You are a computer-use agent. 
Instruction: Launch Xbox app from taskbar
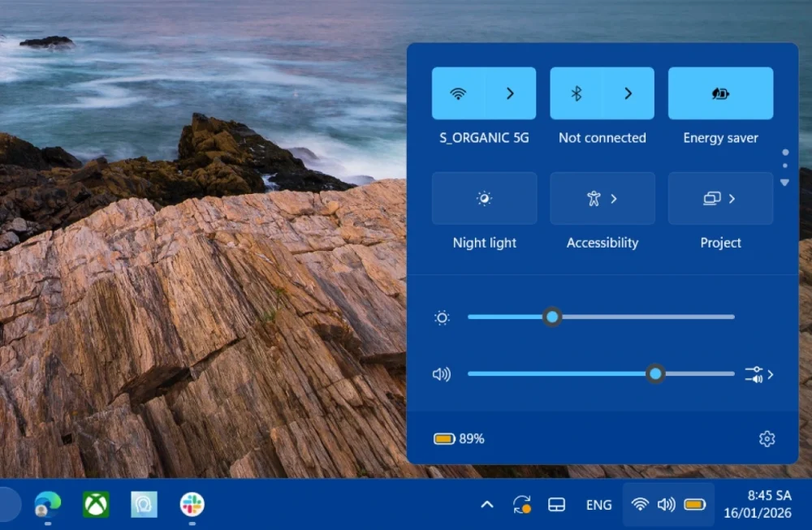(96, 504)
